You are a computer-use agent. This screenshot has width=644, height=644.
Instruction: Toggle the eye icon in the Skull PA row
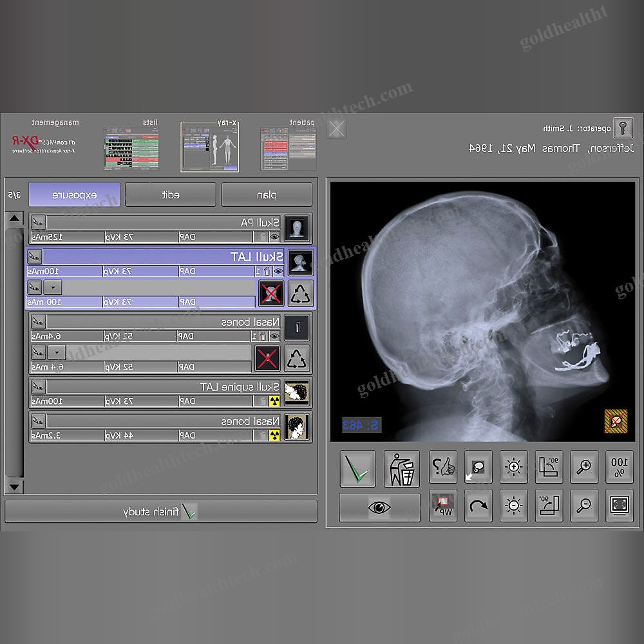click(x=274, y=237)
